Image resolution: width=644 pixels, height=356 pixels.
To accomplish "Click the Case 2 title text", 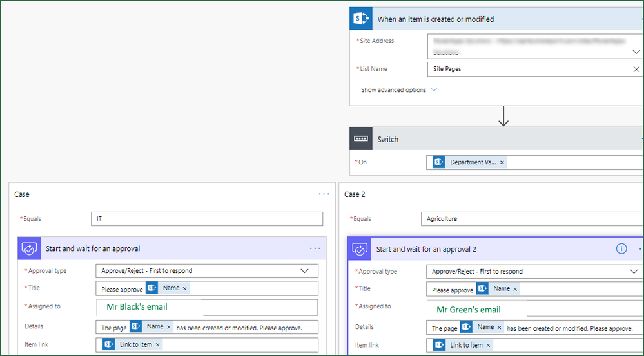I will tap(355, 194).
